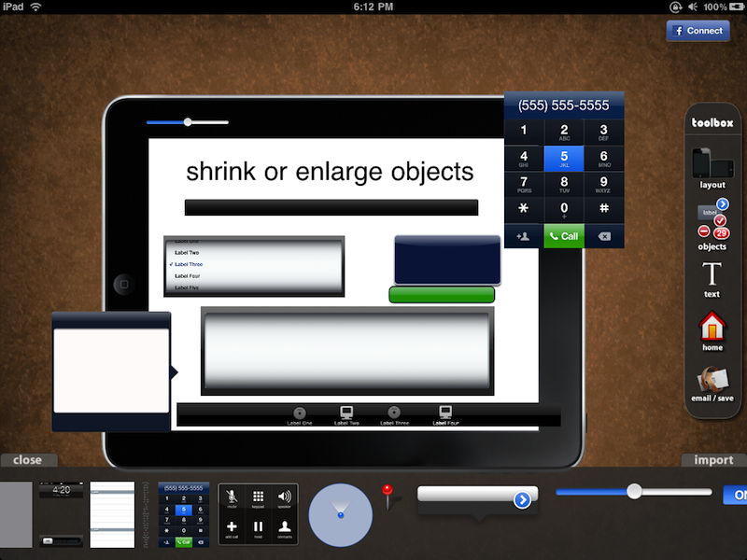Tap digit 8 TUV on the large keypad
Screen dimensions: 747x560
[x=564, y=184]
